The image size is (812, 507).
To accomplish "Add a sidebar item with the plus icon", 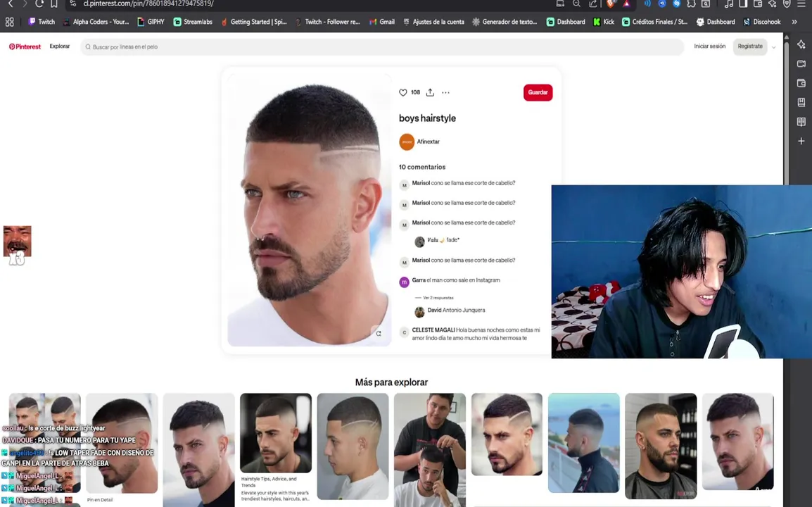I will tap(801, 141).
